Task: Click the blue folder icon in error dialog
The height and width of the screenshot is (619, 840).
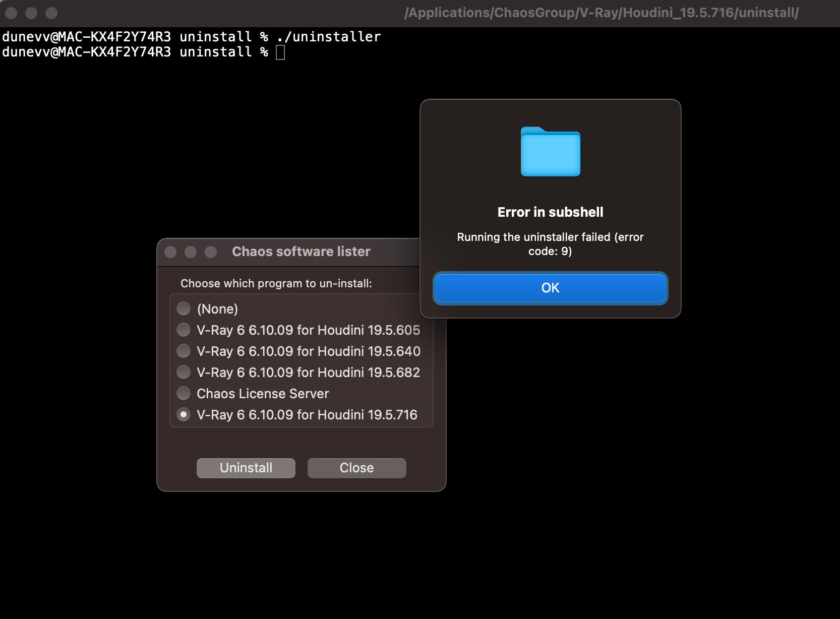Action: pos(550,151)
